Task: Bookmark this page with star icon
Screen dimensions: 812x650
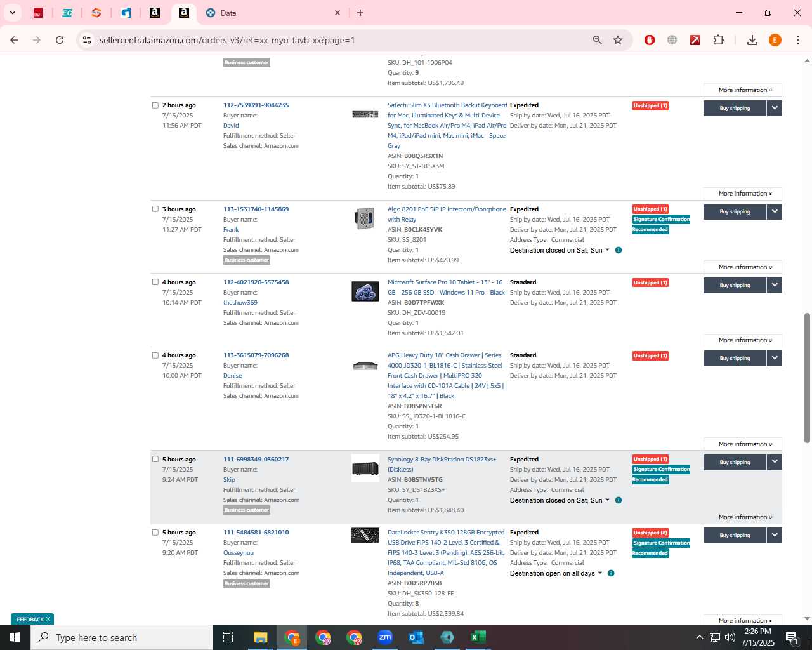Action: tap(618, 40)
